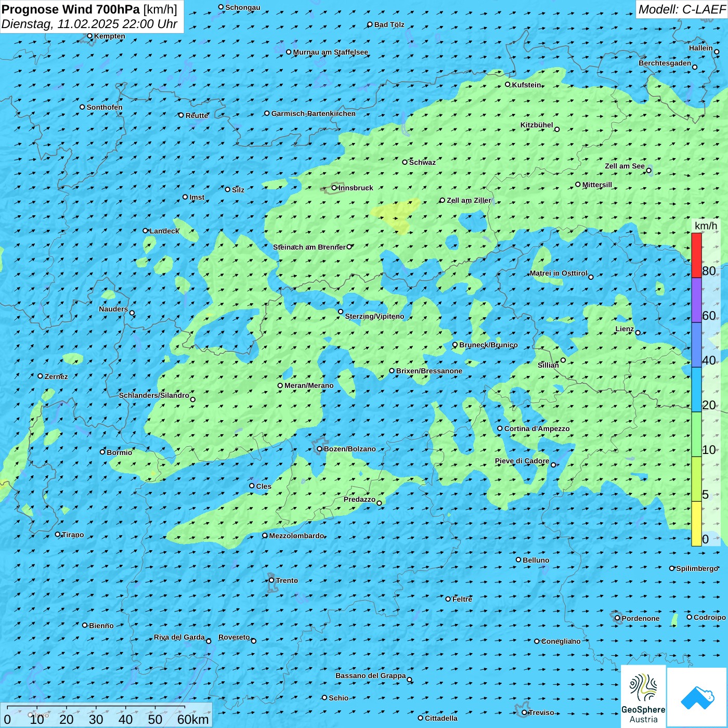
Task: Click the 'Sillian' label
Action: [x=548, y=365]
